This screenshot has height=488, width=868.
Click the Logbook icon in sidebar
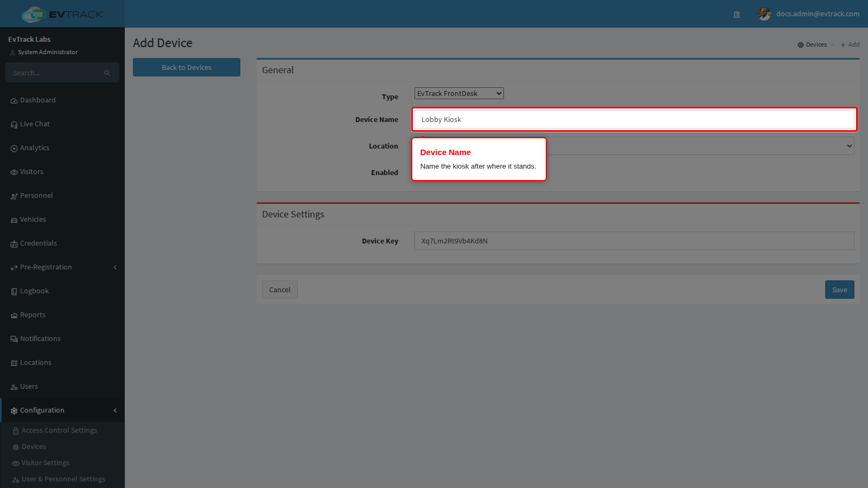(14, 292)
